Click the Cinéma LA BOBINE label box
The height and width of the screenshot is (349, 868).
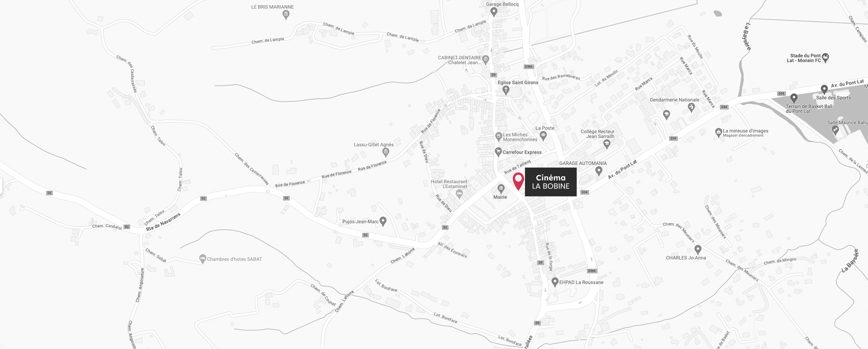pyautogui.click(x=551, y=182)
